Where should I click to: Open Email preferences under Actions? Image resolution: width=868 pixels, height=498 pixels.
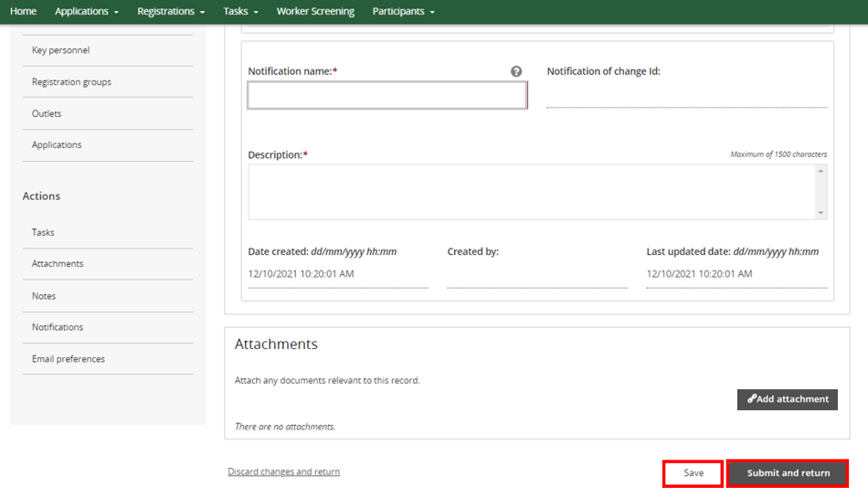pos(69,359)
